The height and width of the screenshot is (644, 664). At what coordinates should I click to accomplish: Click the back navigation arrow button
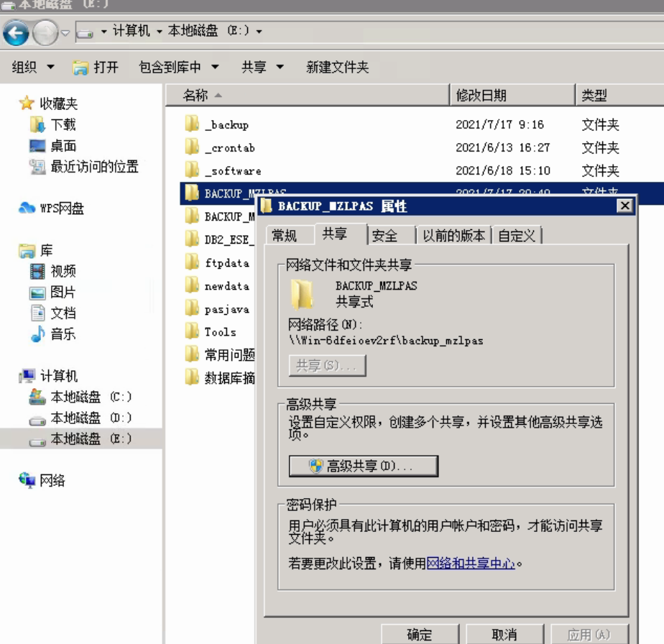pyautogui.click(x=17, y=32)
